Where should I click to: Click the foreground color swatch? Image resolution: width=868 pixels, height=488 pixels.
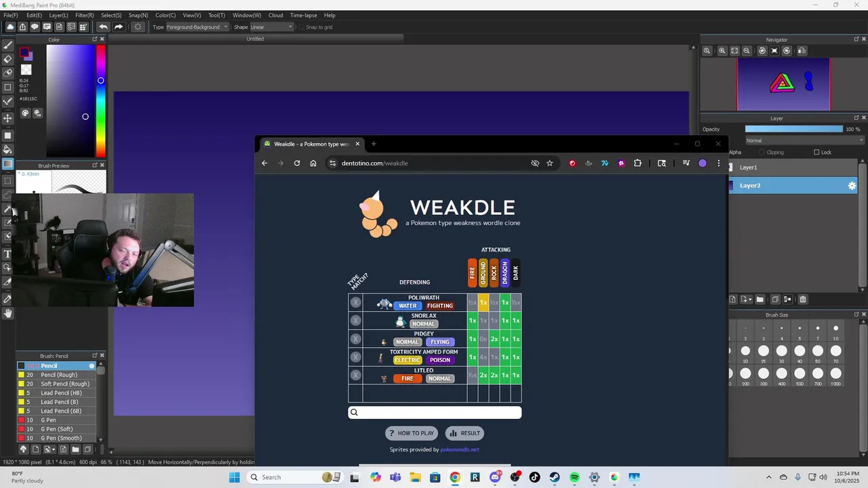tap(24, 53)
